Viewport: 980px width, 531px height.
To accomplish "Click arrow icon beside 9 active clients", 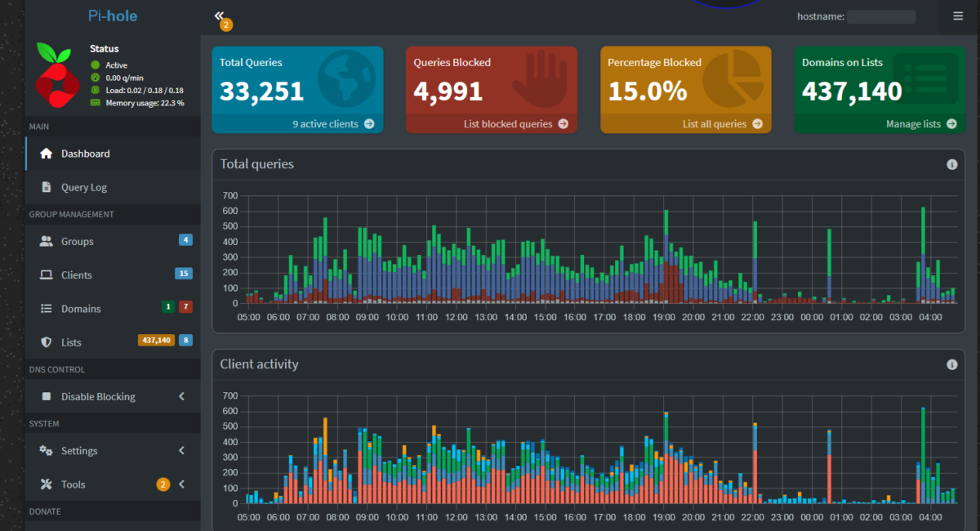I will [x=369, y=124].
